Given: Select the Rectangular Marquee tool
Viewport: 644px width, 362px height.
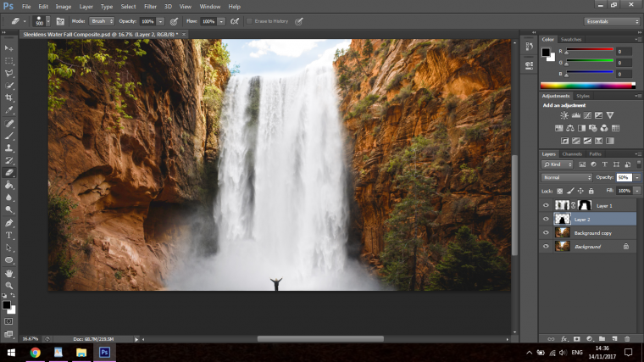Looking at the screenshot, I should click(8, 61).
